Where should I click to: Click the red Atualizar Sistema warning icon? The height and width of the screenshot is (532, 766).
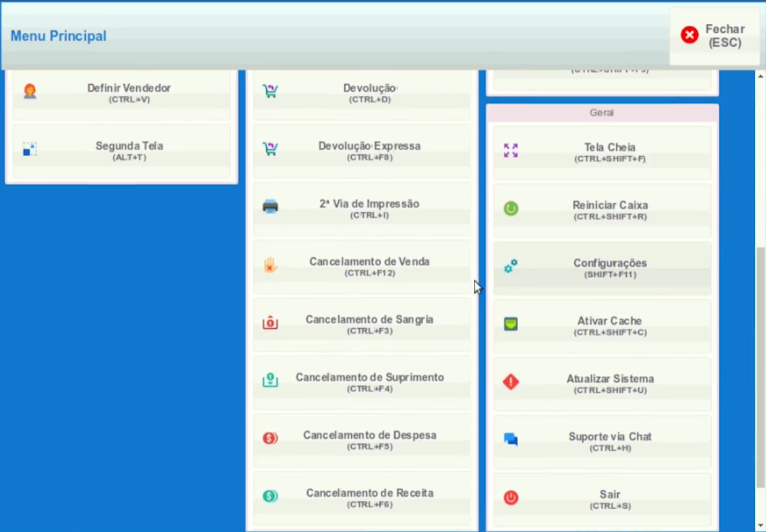(x=511, y=382)
